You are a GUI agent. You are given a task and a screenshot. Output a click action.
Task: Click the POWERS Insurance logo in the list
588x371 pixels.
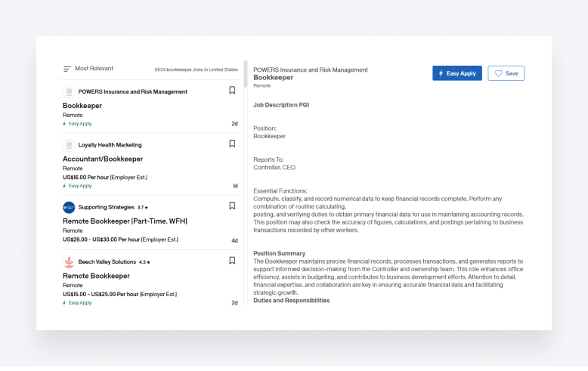pyautogui.click(x=69, y=92)
